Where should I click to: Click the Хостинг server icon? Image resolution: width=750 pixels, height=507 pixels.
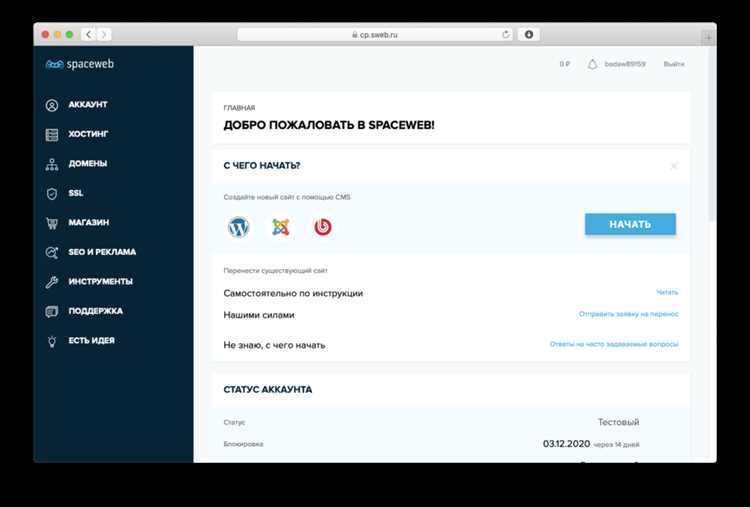52,135
